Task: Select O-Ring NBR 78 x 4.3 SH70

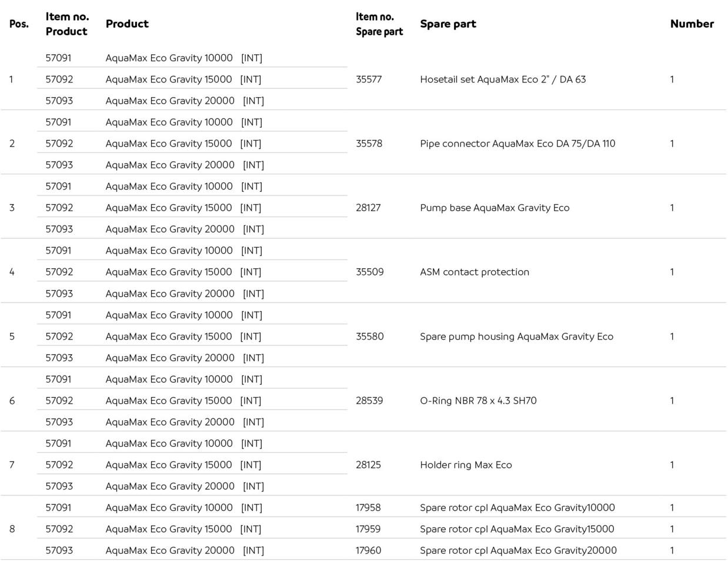Action: point(477,401)
